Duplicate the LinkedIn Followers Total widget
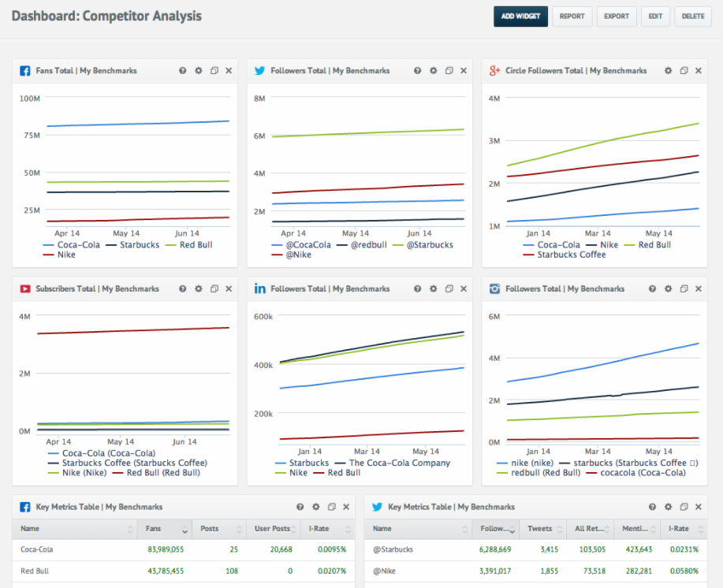Image resolution: width=723 pixels, height=588 pixels. pos(449,288)
